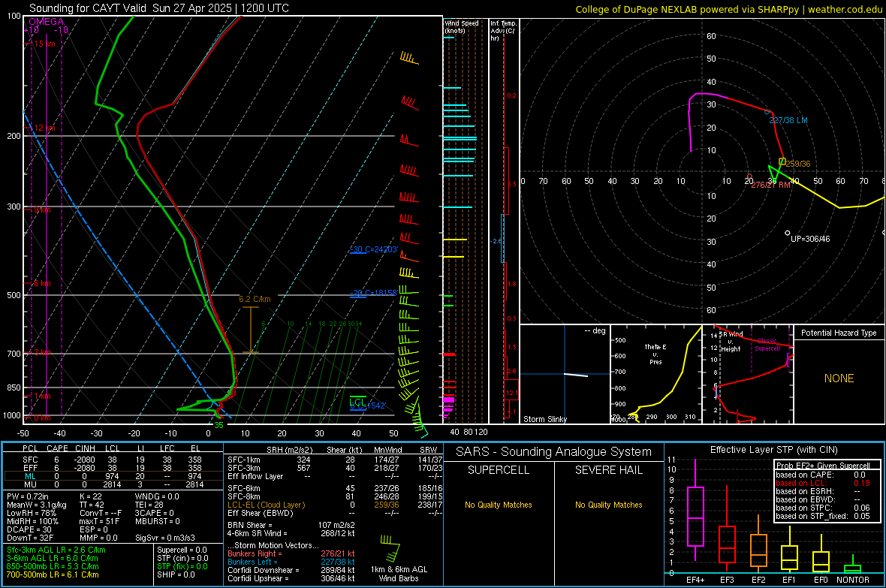Select the MU parcel row
Screen dimensions: 886x588
click(112, 484)
